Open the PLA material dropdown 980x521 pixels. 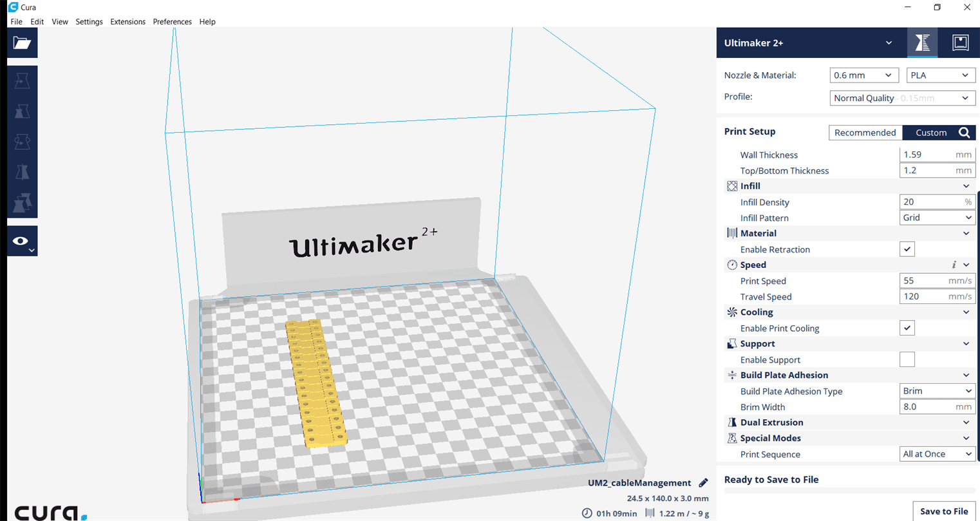[x=941, y=75]
